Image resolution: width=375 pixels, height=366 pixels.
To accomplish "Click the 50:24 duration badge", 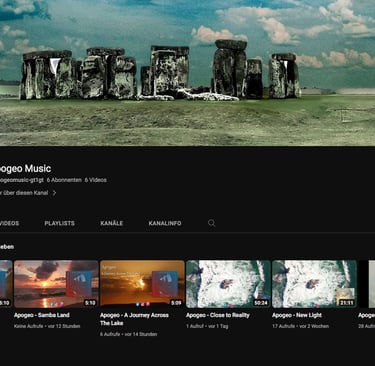I will (x=261, y=303).
